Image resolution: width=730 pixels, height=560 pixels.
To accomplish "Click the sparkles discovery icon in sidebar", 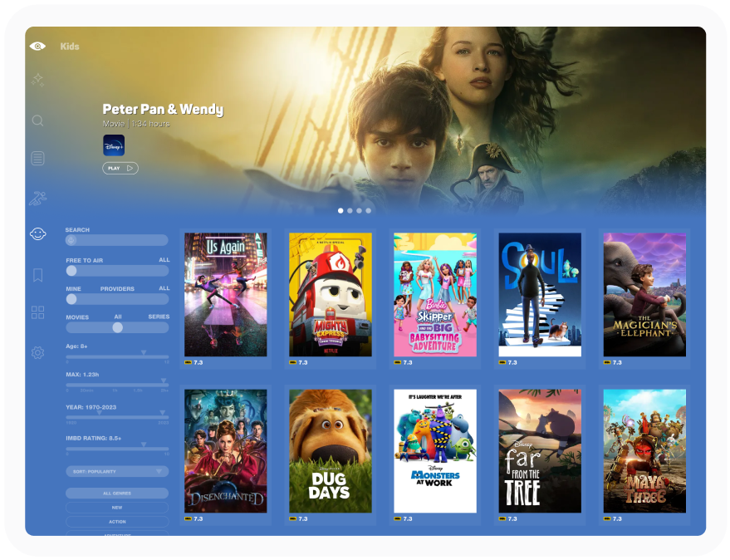I will 37,80.
